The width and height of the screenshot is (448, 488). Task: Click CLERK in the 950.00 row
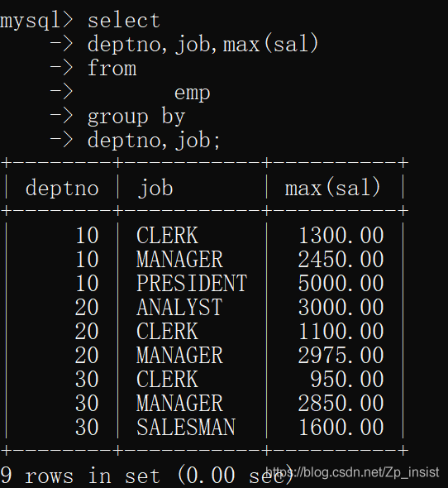[x=167, y=379]
